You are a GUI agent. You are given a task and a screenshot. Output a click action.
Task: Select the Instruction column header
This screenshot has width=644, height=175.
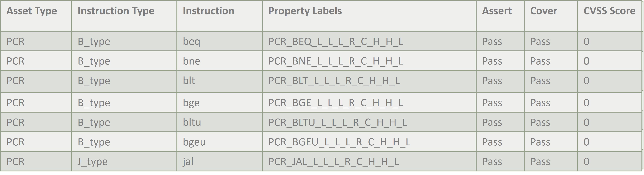[208, 11]
